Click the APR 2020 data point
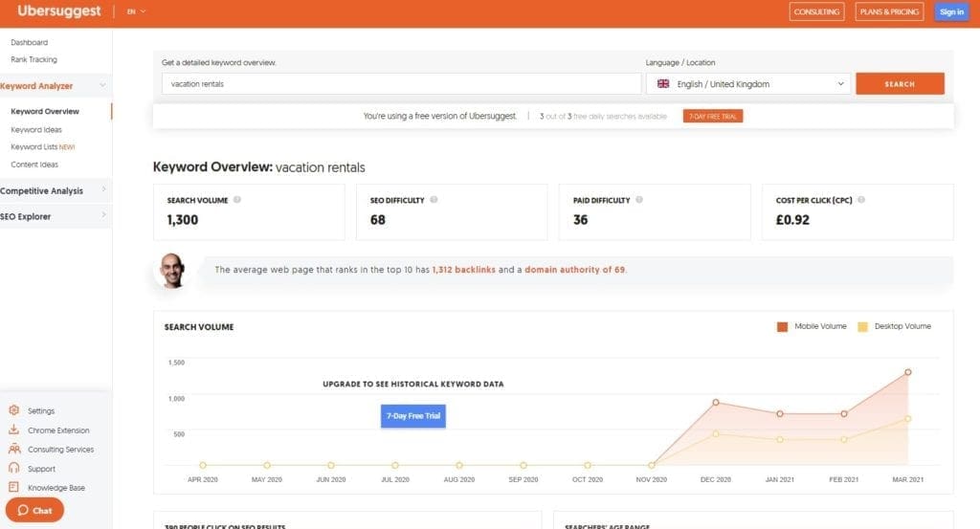 203,465
